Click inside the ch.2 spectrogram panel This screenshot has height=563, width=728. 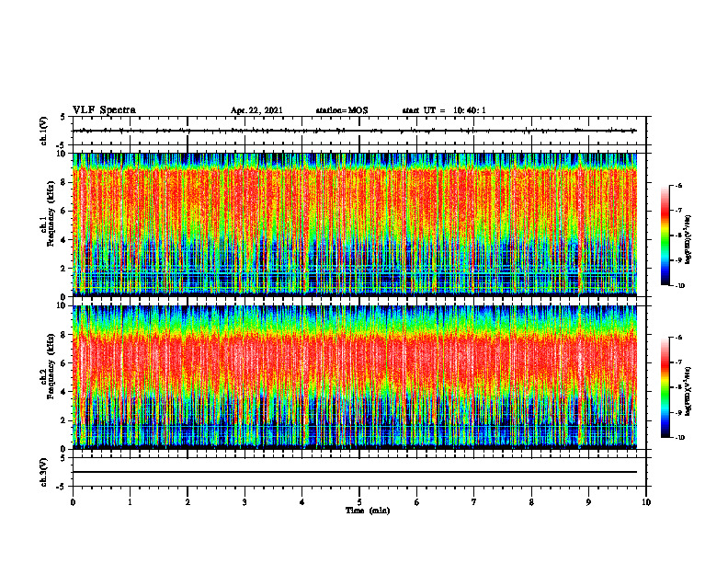click(355, 377)
